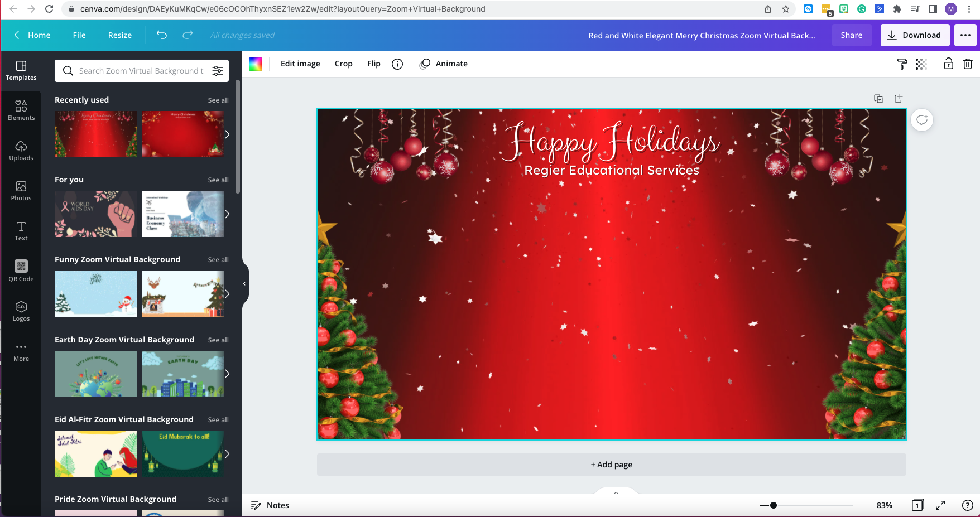Select the Flip option
The width and height of the screenshot is (980, 517).
click(x=374, y=64)
